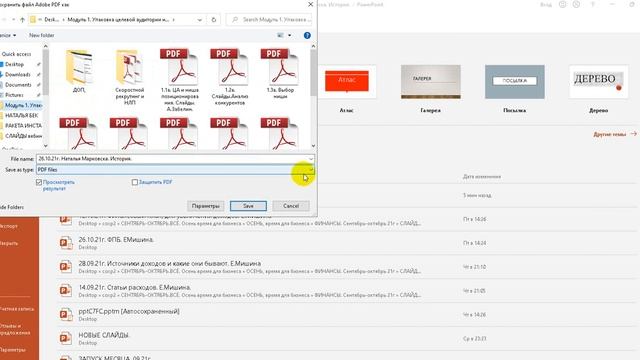The width and height of the screenshot is (640, 360).
Task: Choose the Галерея theme thumbnail
Action: 431,82
